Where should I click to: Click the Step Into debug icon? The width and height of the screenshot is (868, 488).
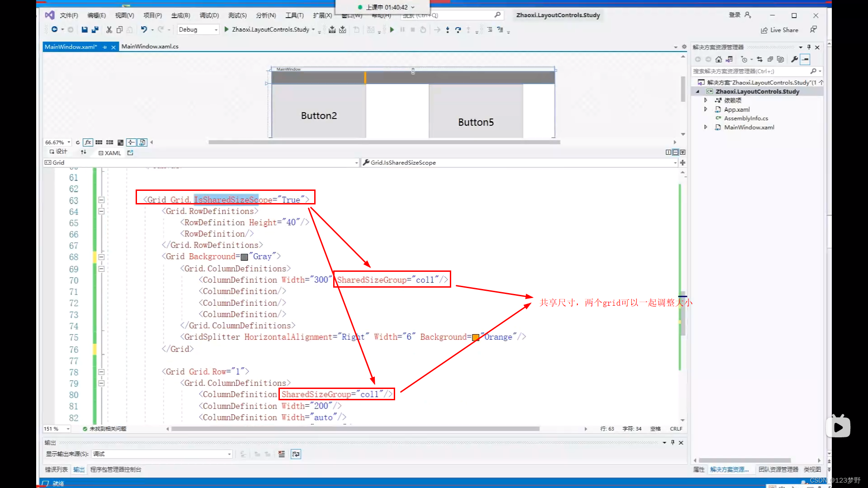click(x=448, y=30)
